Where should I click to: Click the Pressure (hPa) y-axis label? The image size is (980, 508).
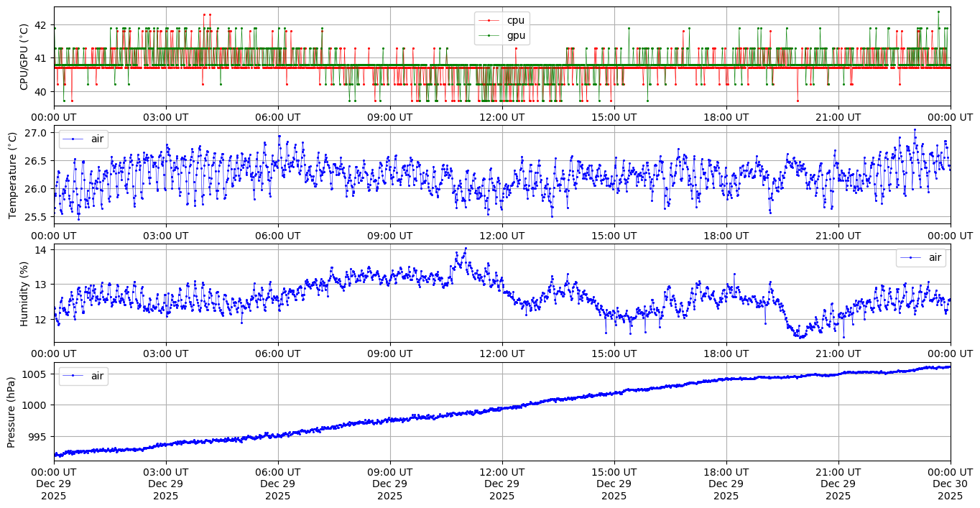[x=13, y=412]
